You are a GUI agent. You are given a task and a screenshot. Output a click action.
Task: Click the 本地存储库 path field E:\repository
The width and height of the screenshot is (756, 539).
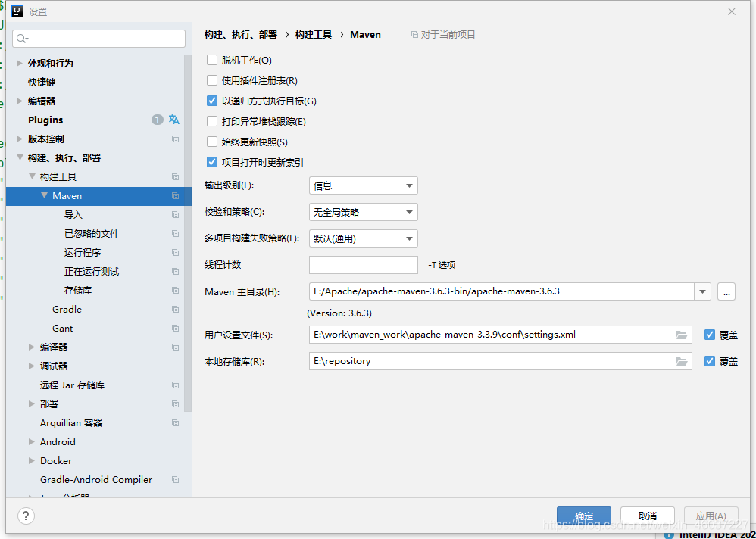(501, 361)
